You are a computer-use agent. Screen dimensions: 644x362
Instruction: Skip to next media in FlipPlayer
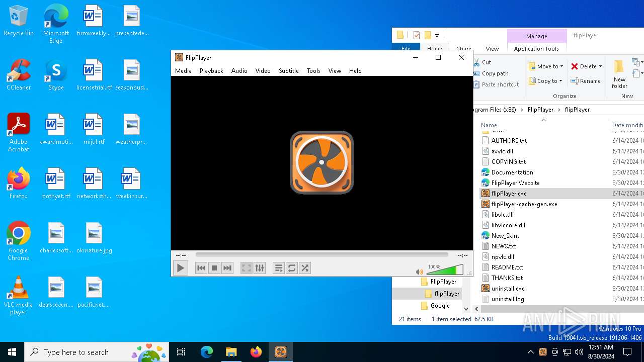pyautogui.click(x=227, y=268)
